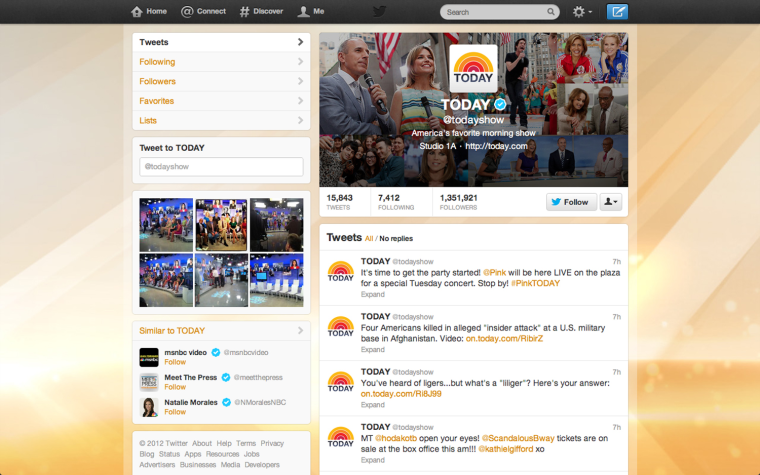Viewport: 760px width, 475px height.
Task: Open the Developers footer link
Action: pos(262,464)
